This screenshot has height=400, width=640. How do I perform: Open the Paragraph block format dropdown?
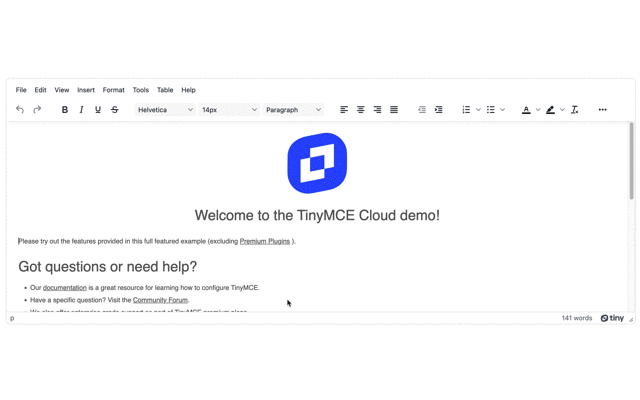pyautogui.click(x=293, y=110)
